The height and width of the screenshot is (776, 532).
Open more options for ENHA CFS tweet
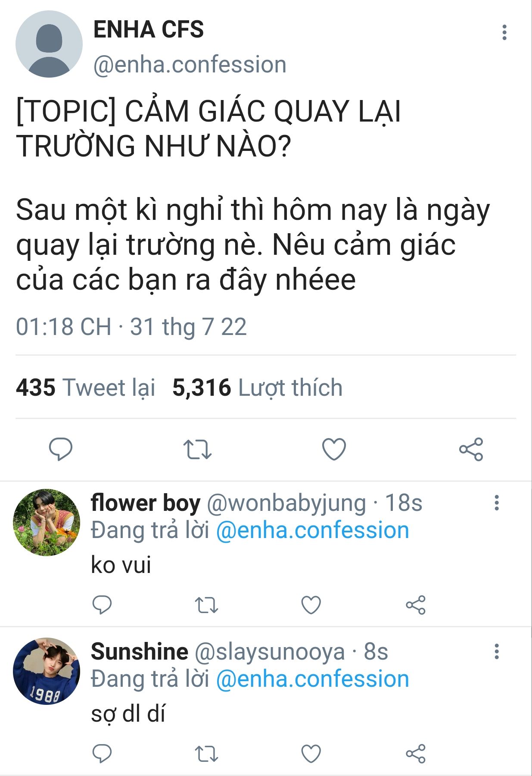tap(504, 33)
